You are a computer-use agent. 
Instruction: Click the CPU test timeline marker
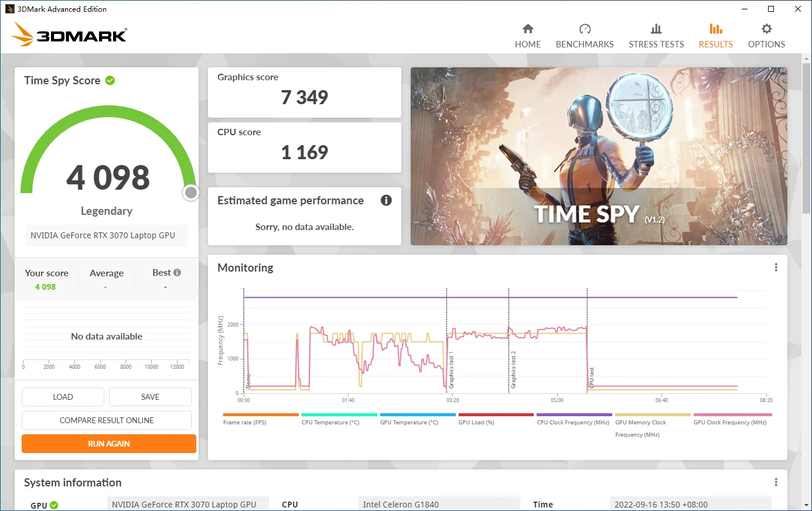tap(592, 378)
